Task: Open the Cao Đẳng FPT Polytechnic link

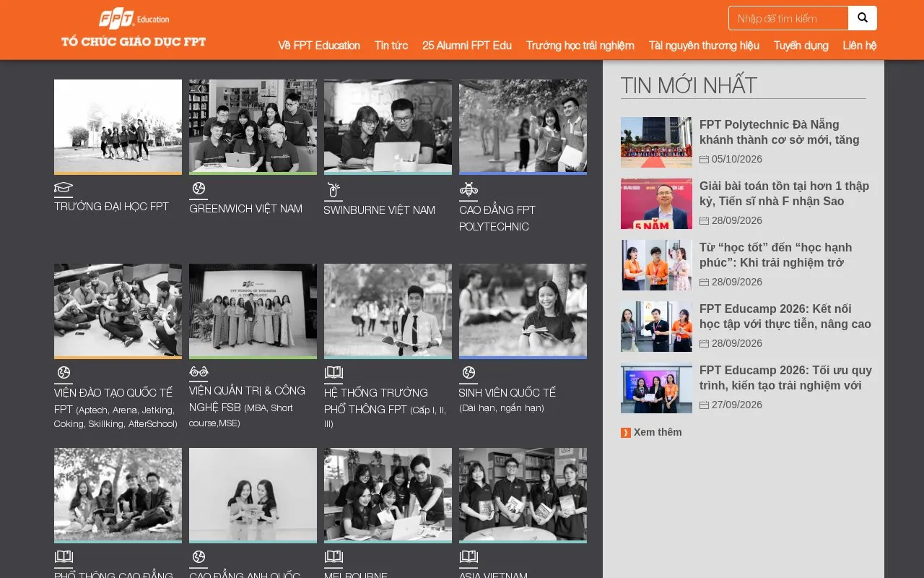Action: [497, 218]
